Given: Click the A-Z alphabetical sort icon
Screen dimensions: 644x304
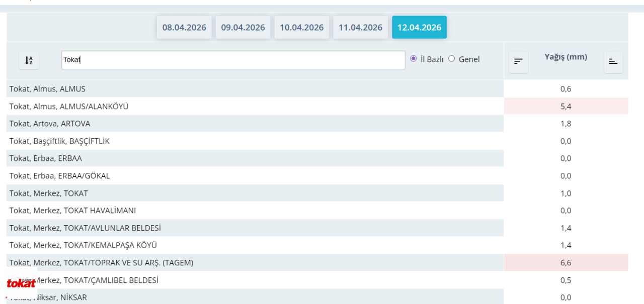Looking at the screenshot, I should coord(29,60).
